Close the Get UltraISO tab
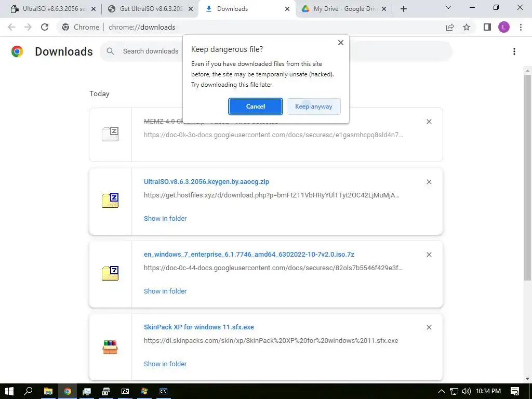The width and height of the screenshot is (532, 399). click(191, 9)
